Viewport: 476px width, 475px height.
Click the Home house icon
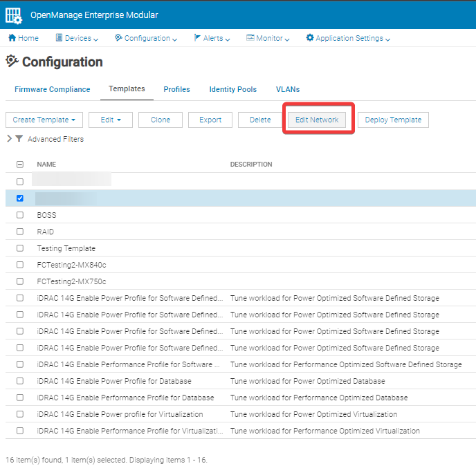click(x=12, y=38)
